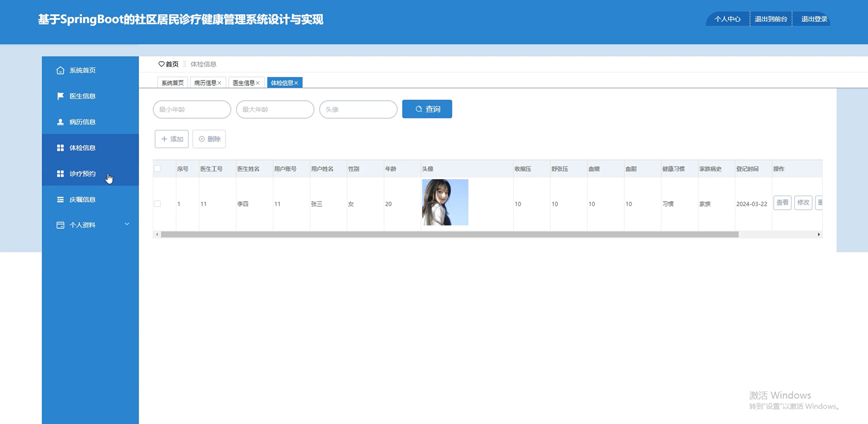Image resolution: width=868 pixels, height=424 pixels.
Task: Click the person icon beside 病历信息
Action: tap(60, 122)
